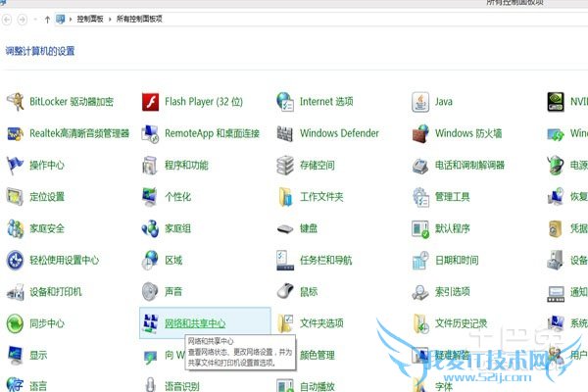Open the 文件历史记录 icon
Screen dimensions: 588x392
421,323
